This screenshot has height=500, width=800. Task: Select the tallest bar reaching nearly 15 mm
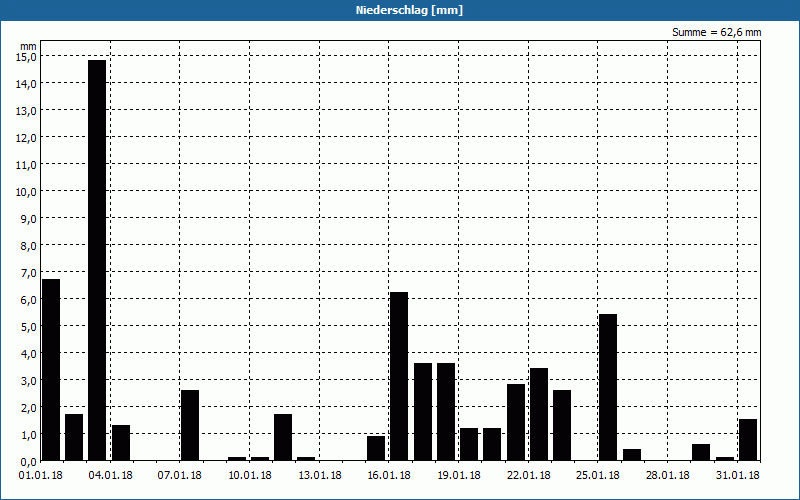[97, 260]
